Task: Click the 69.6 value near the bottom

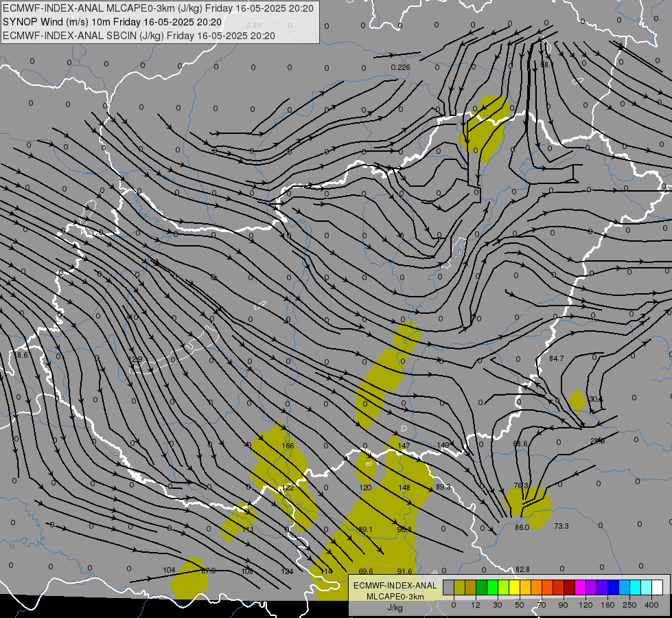Action: click(366, 571)
